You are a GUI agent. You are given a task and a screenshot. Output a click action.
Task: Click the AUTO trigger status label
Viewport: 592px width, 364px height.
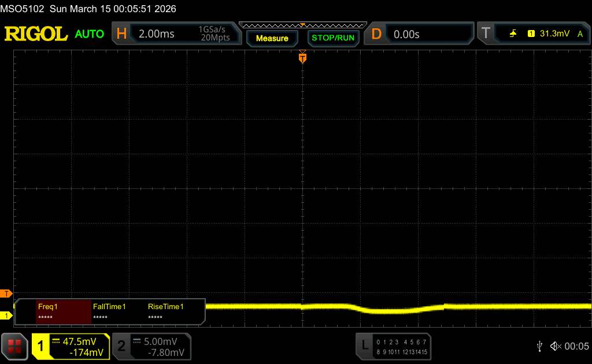(90, 34)
